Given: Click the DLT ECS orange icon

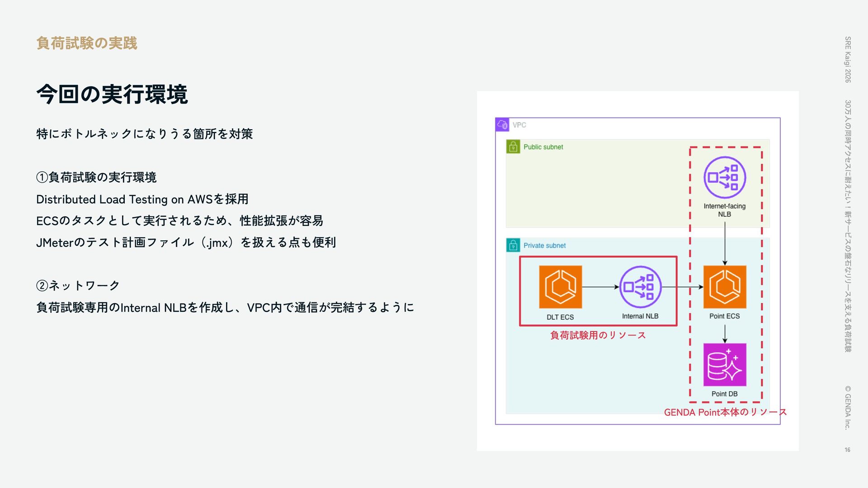Looking at the screenshot, I should 560,287.
